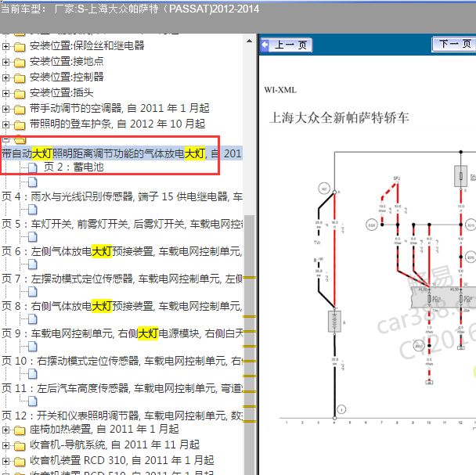This screenshot has width=476, height=475.
Task: Open 页 10：右摆动模式定位传感器 entry
Action: (121, 361)
